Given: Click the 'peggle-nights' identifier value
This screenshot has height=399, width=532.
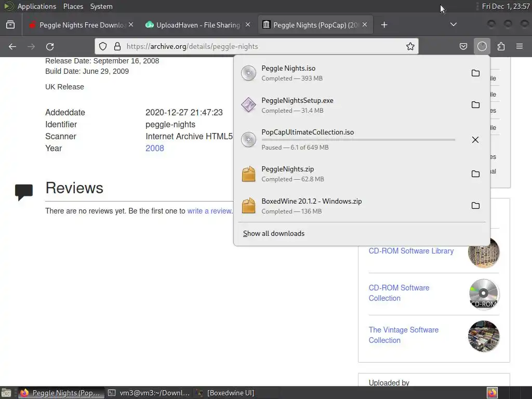Looking at the screenshot, I should tap(170, 125).
